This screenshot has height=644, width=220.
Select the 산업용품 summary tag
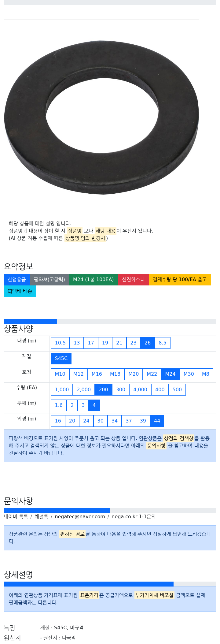click(x=17, y=280)
